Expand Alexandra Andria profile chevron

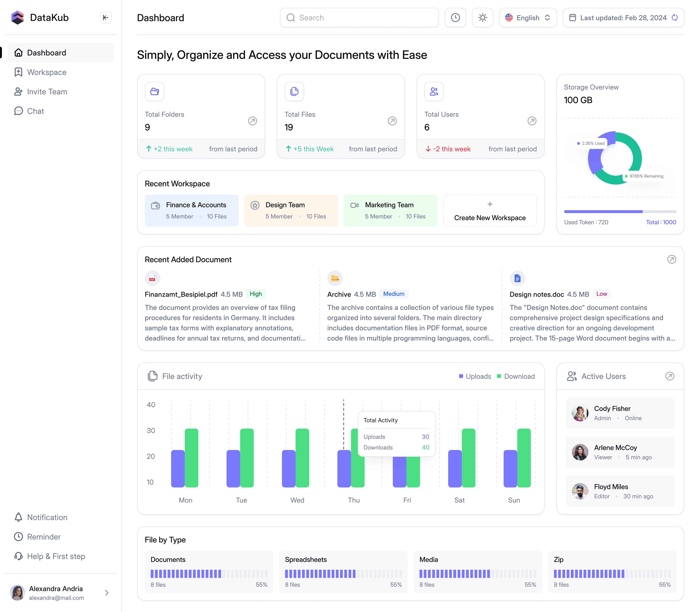tap(107, 593)
